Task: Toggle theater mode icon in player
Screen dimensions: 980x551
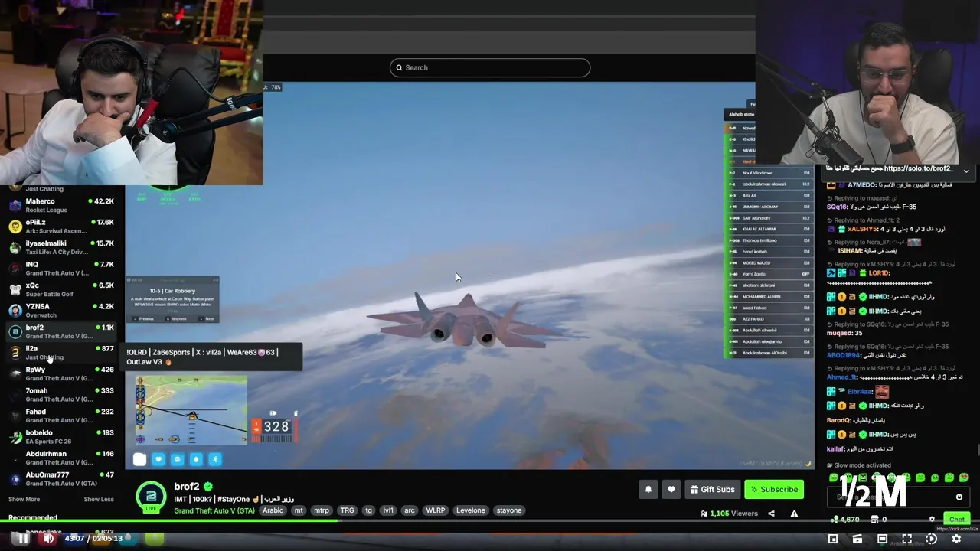Action: tap(882, 539)
